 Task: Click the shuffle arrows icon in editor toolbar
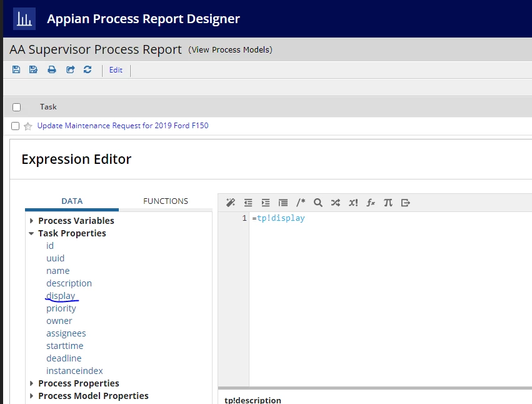click(336, 203)
